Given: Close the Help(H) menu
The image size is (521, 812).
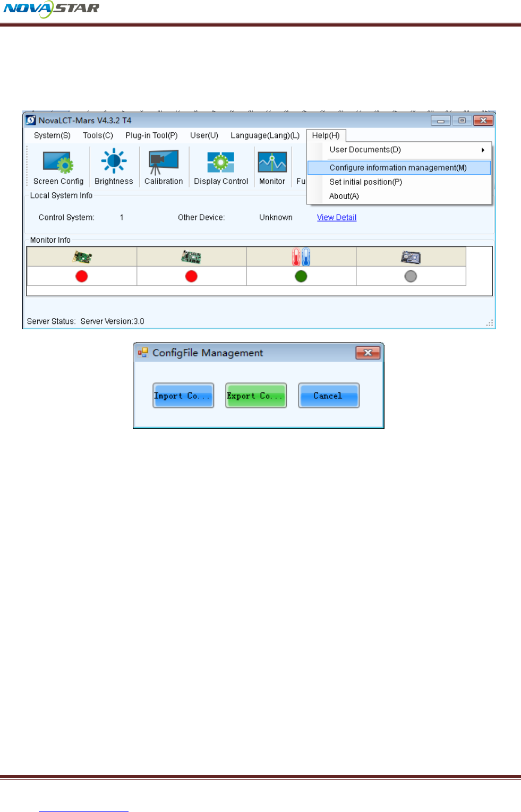Looking at the screenshot, I should coord(326,135).
